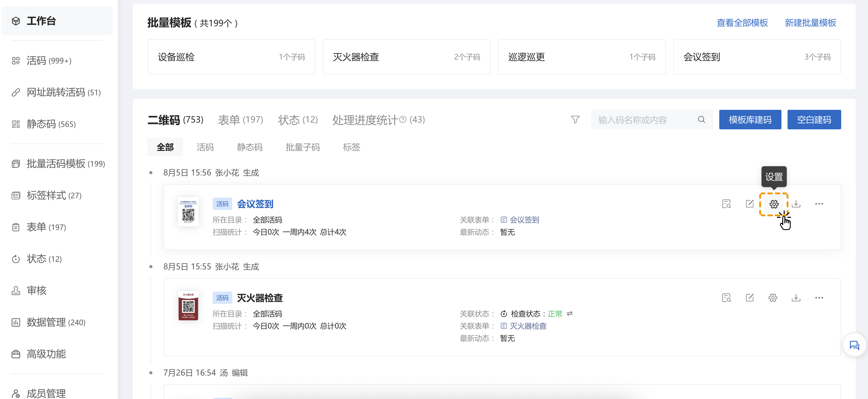Open the 巡逻巡更 template card
Screen dimensions: 868x399
coord(582,57)
